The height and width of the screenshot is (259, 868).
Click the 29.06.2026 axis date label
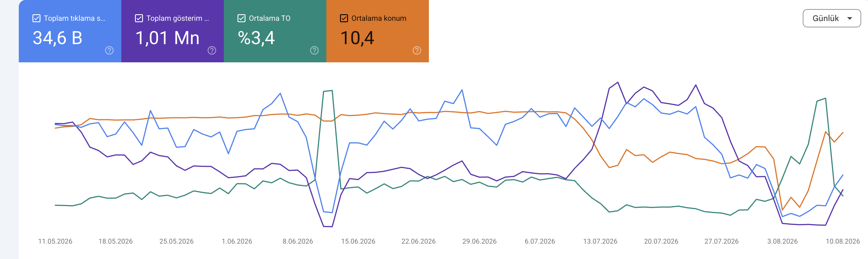(480, 241)
